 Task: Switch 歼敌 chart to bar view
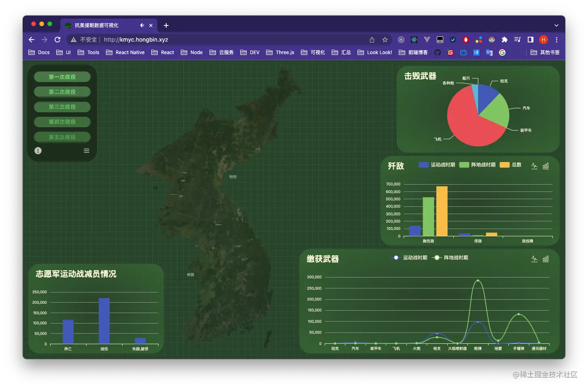546,166
